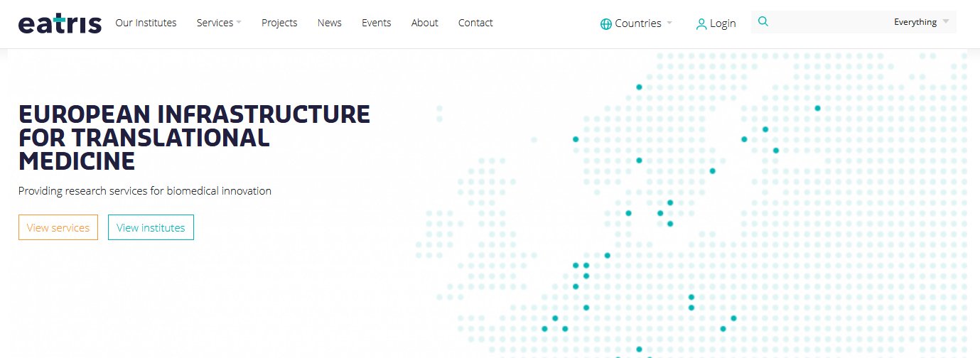Viewport: 980px width, 358px height.
Task: Click the globe icon beside Countries
Action: 606,23
